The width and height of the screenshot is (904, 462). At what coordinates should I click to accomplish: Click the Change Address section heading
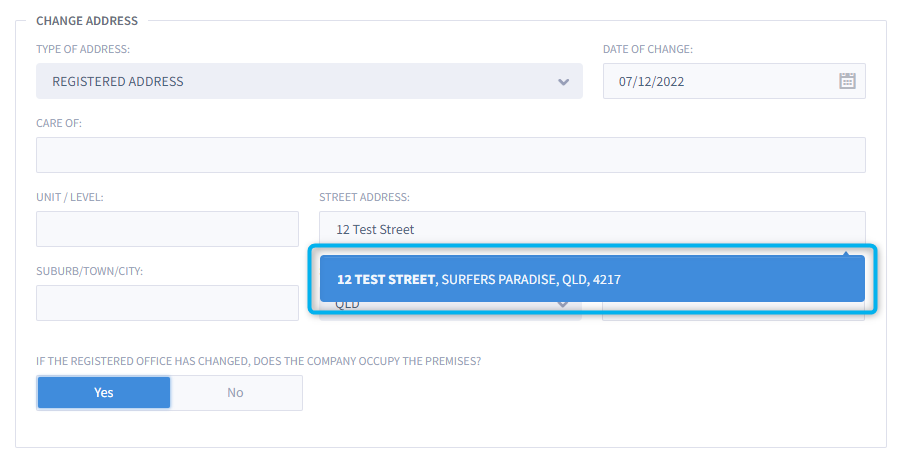click(87, 20)
